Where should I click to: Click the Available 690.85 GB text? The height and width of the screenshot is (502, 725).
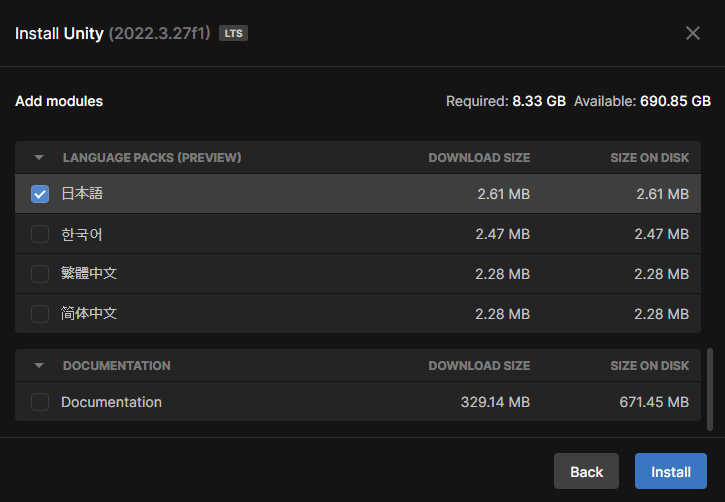click(642, 101)
